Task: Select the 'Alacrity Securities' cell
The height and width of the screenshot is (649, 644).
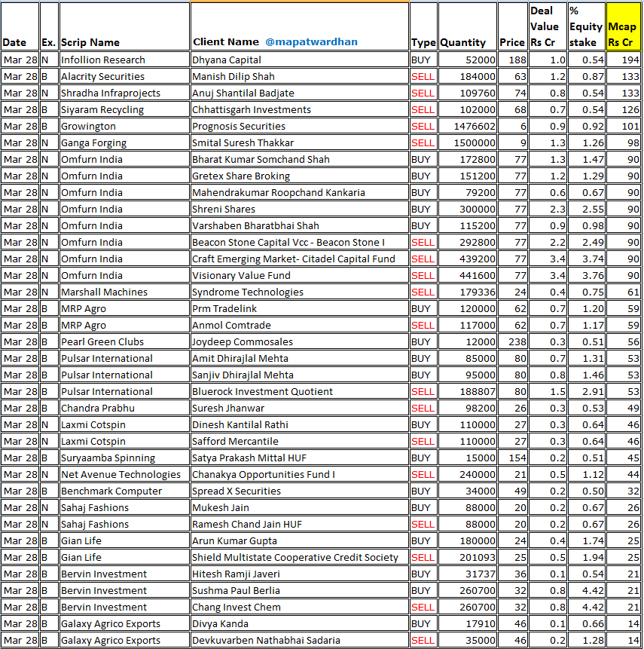Action: [x=124, y=76]
